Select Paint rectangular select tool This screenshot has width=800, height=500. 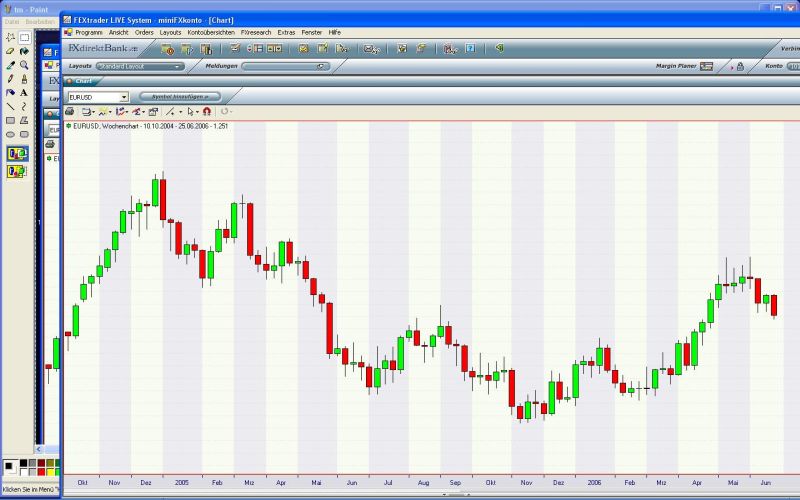pyautogui.click(x=24, y=37)
